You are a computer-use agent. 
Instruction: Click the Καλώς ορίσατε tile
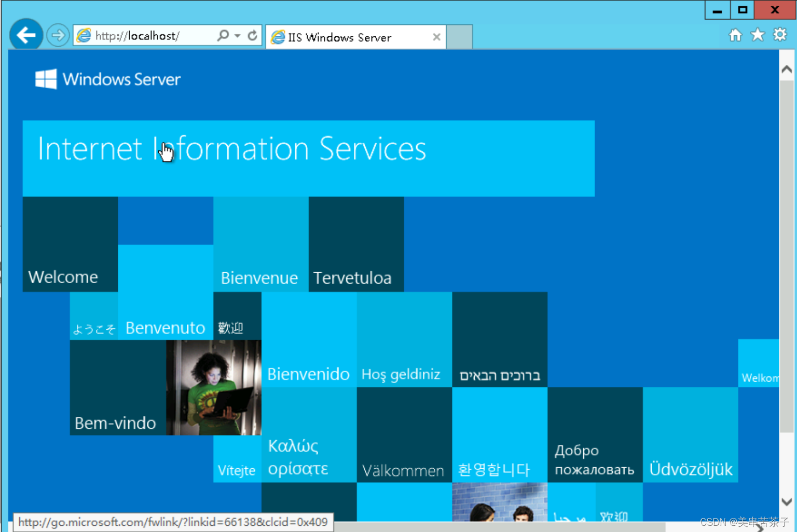(309, 435)
